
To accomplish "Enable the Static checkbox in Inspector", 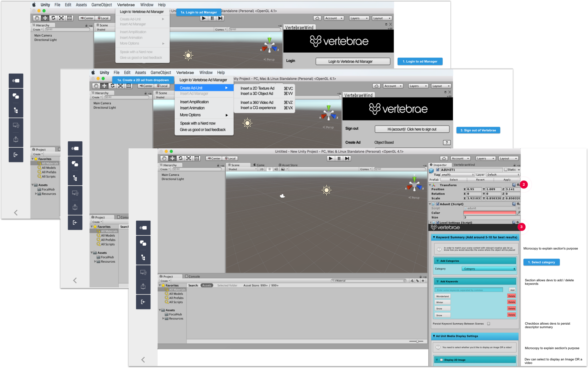I will point(506,170).
